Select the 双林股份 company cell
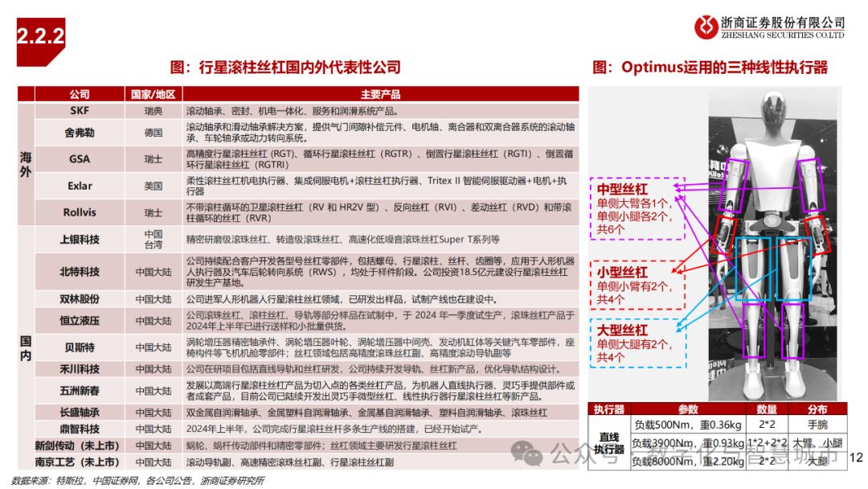 (x=80, y=299)
